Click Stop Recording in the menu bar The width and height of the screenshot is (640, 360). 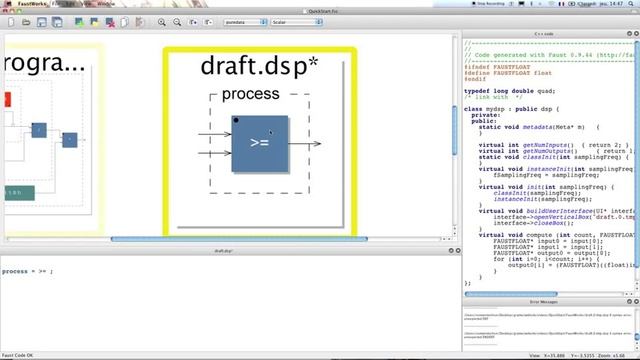click(x=488, y=4)
